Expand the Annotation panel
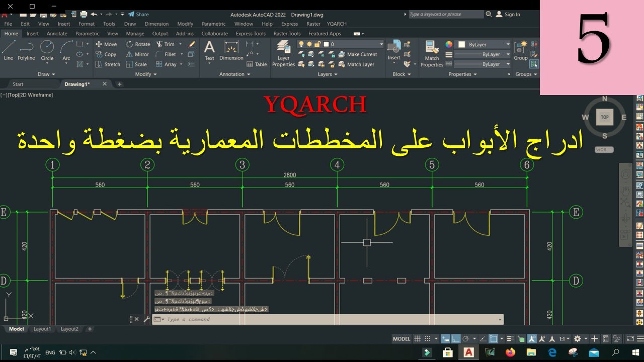644x362 pixels. [x=235, y=74]
